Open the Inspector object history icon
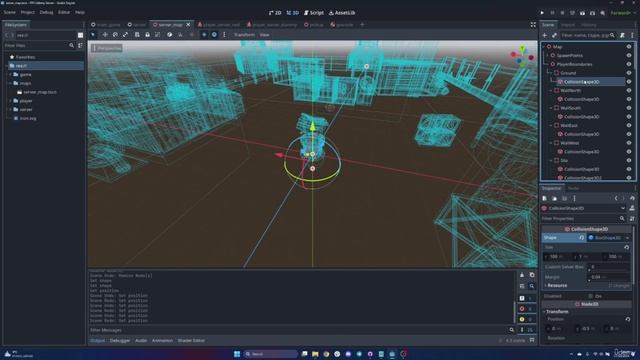This screenshot has width=640, height=360. [632, 198]
